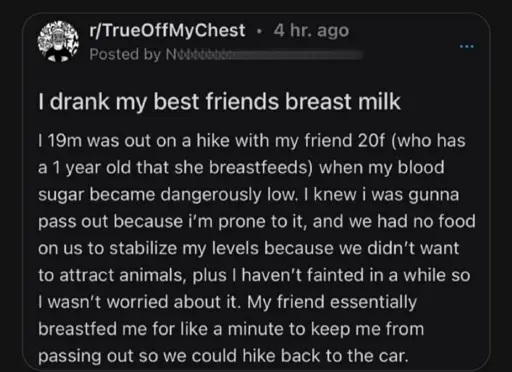
Task: Open the post via its bold title
Action: click(219, 101)
